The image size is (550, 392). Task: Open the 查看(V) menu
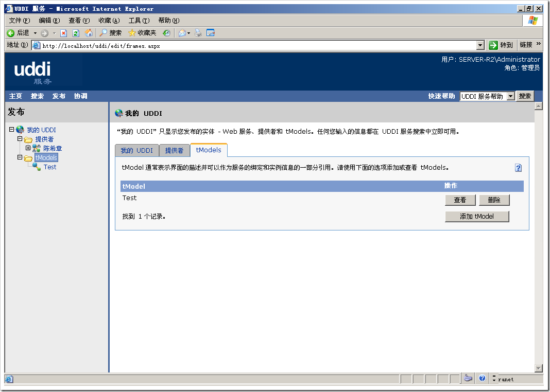pos(79,20)
